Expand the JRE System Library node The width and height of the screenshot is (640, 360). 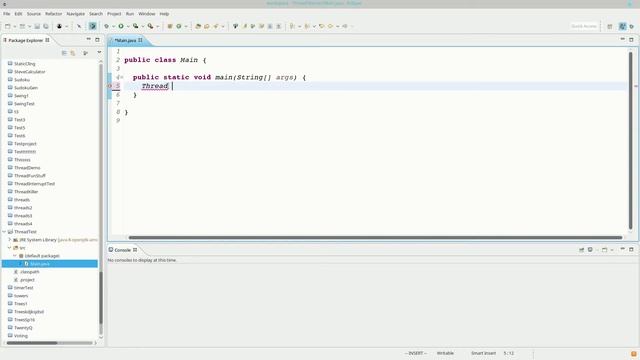point(10,240)
